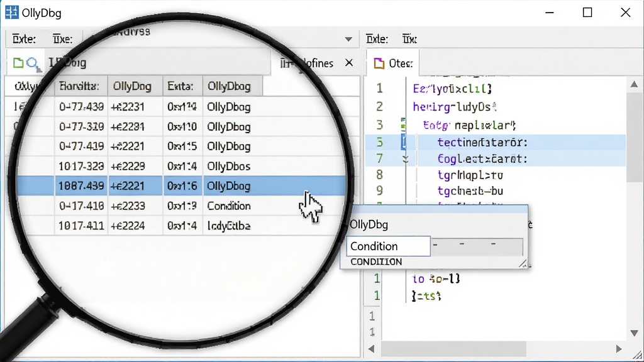The image size is (644, 362).
Task: Select the row with address 0-77-419
Action: 180,146
